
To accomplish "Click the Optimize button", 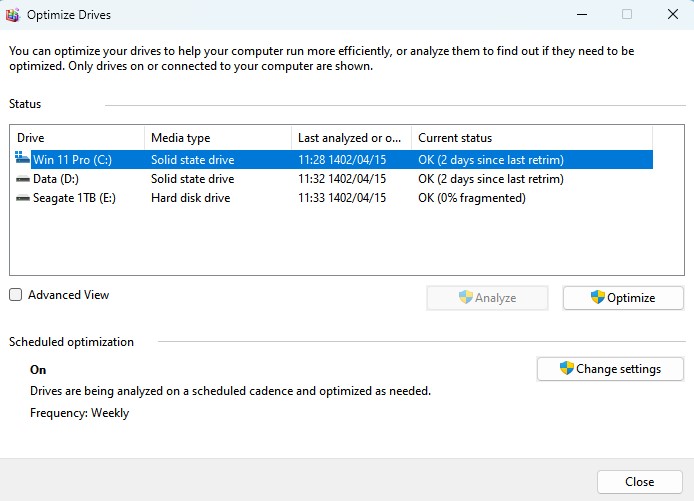I will [623, 298].
